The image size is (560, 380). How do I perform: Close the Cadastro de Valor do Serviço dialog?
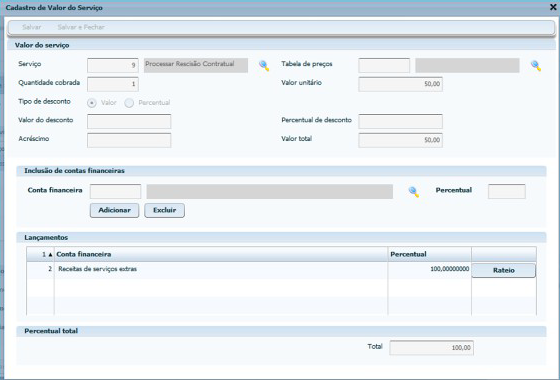553,7
